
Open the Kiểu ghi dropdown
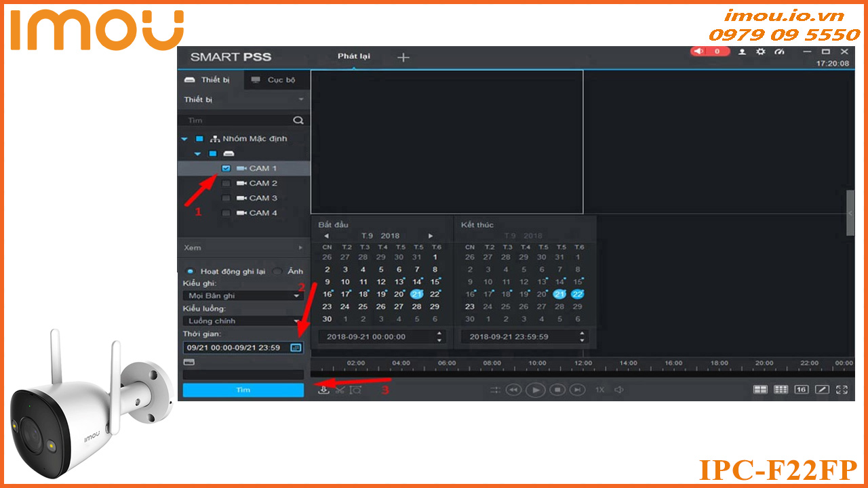(x=243, y=296)
